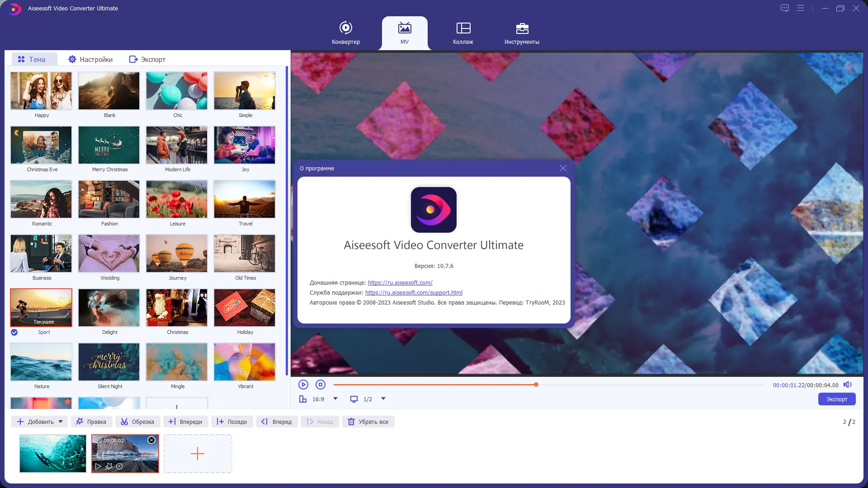The image size is (868, 488).
Task: Select the Romantic theme thumbnail
Action: pyautogui.click(x=41, y=199)
